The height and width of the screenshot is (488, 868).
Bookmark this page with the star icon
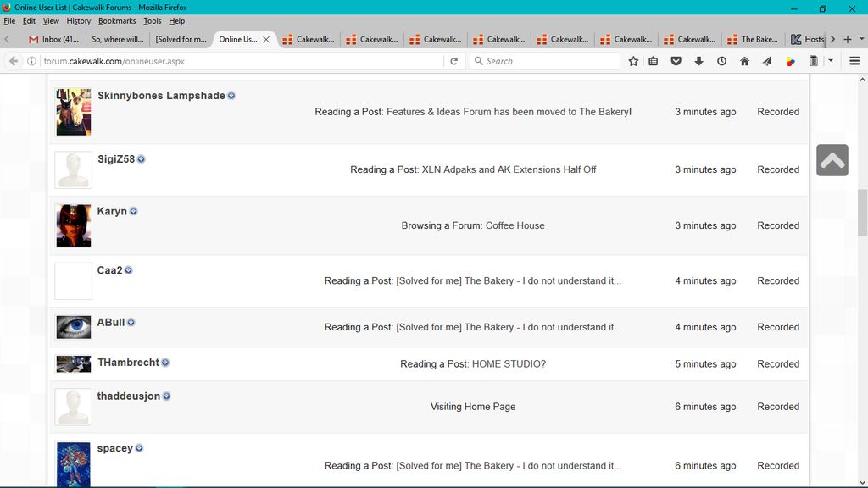[633, 61]
